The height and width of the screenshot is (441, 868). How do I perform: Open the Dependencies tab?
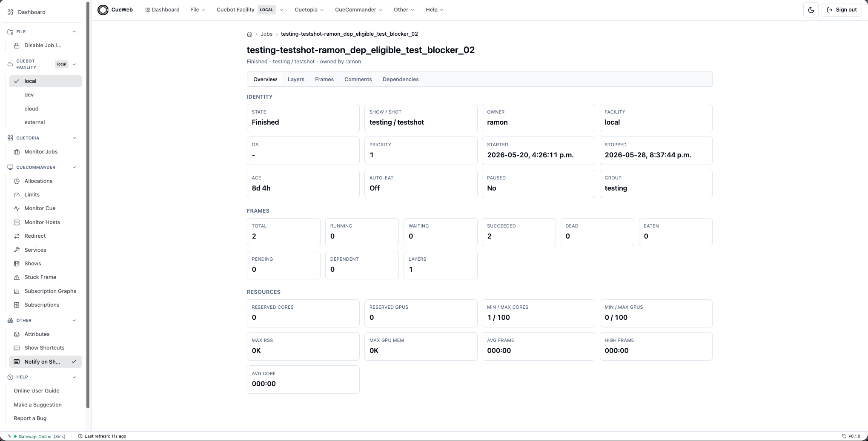tap(401, 80)
